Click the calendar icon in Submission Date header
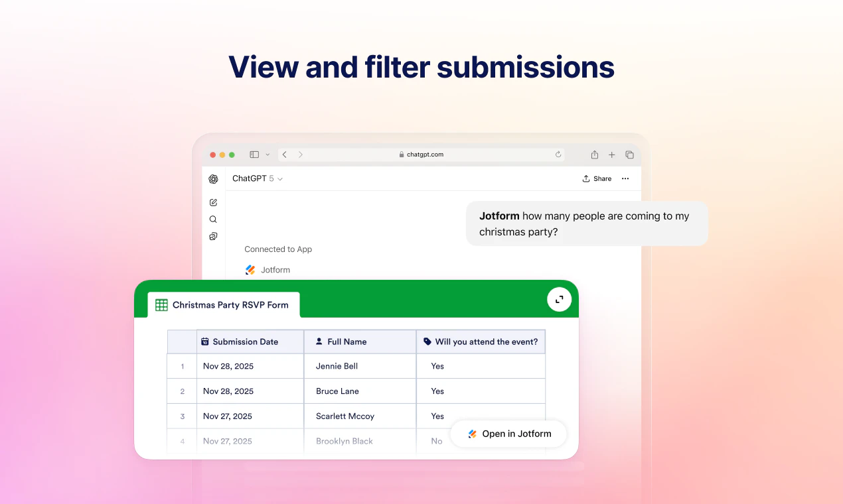Screen dimensions: 843x504 pos(205,341)
